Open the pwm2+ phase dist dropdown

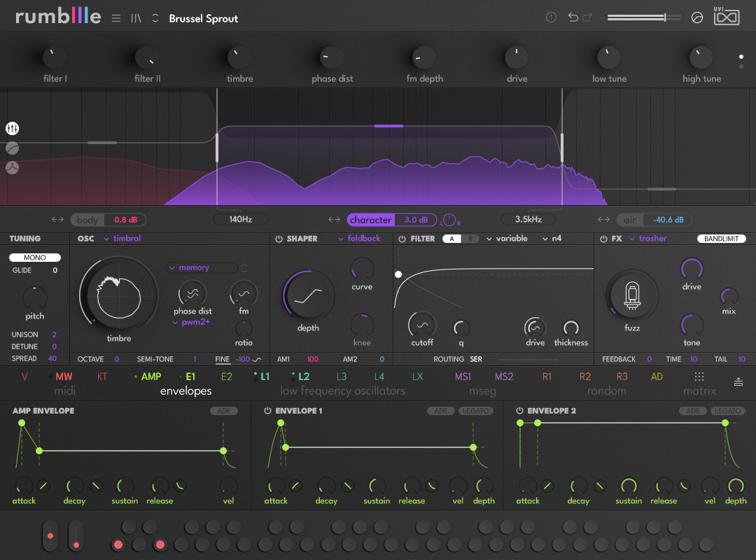pyautogui.click(x=191, y=322)
